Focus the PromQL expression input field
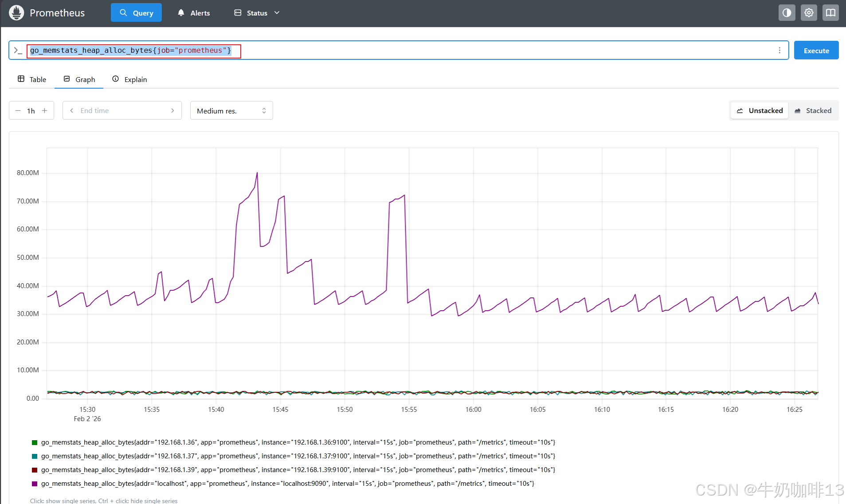 (x=399, y=51)
